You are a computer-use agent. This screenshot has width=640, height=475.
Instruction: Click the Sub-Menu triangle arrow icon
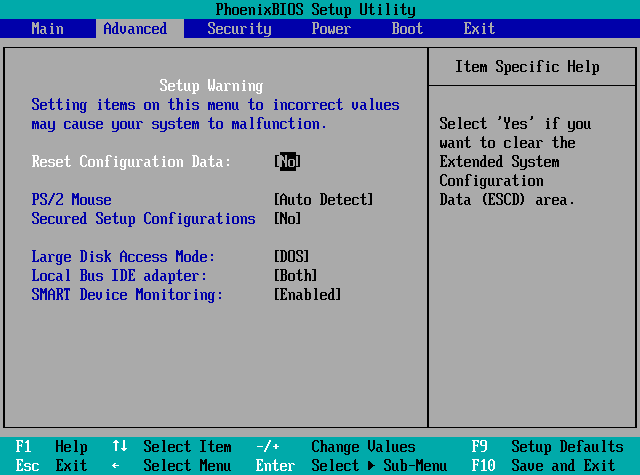(x=371, y=466)
